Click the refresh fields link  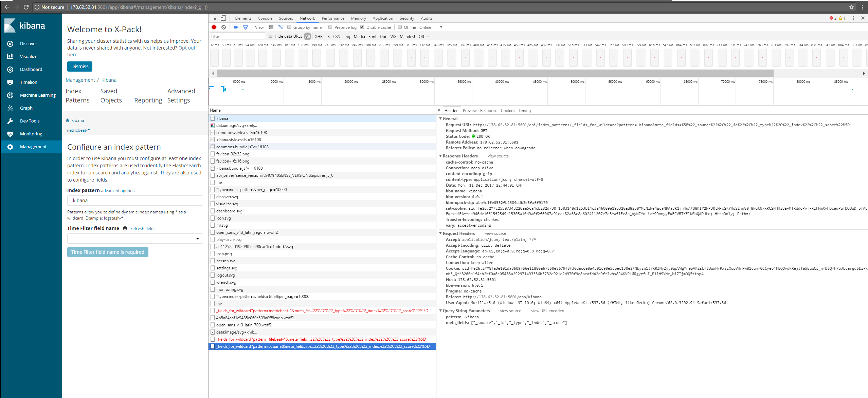[x=143, y=229]
